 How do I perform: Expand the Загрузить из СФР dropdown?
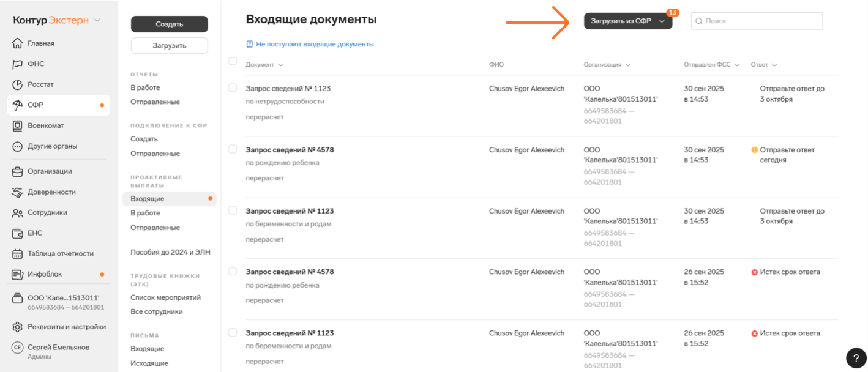pyautogui.click(x=662, y=21)
